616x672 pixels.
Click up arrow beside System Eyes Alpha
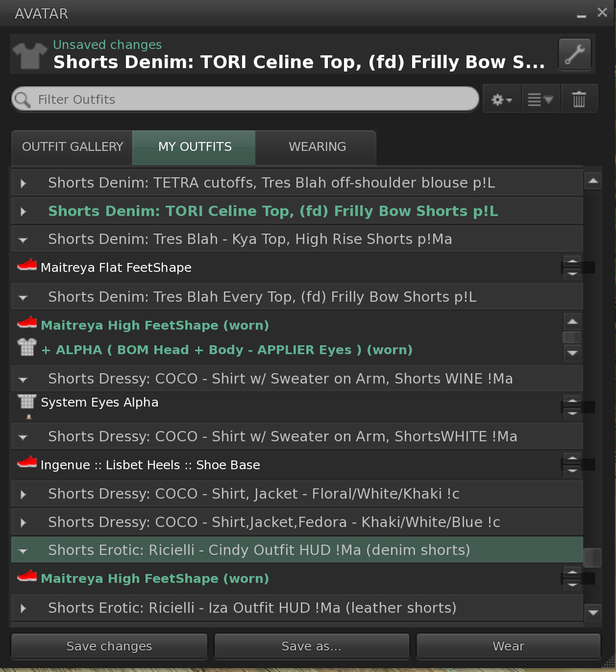point(572,401)
